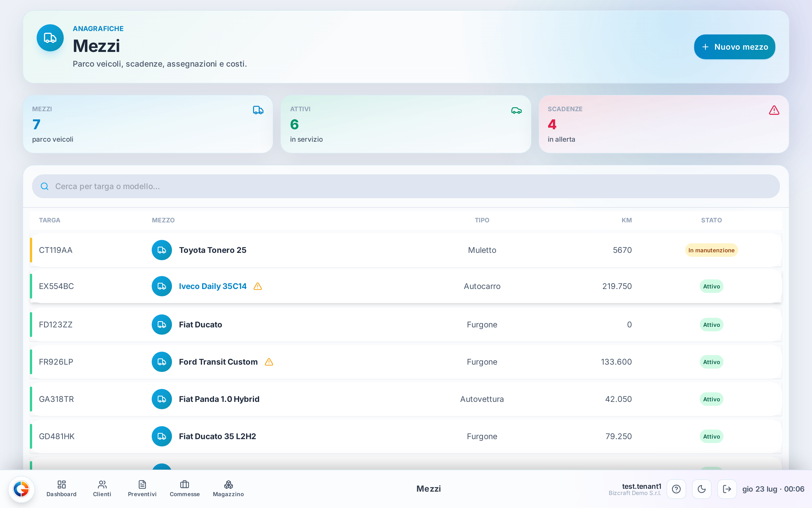Click the Iveco Daily 35C14 vehicle icon
812x508 pixels.
tap(162, 286)
